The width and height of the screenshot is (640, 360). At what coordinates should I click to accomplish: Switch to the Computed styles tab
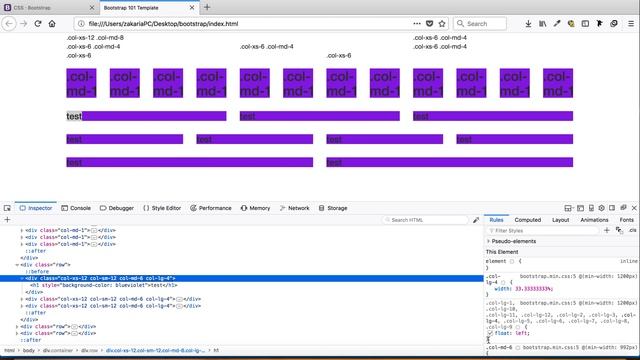pyautogui.click(x=527, y=220)
